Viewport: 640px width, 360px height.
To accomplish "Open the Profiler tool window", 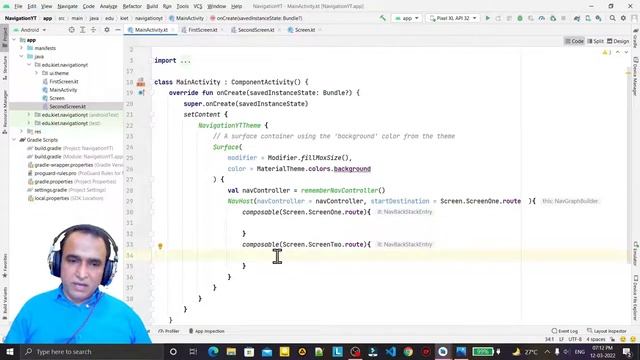I will 169,331.
